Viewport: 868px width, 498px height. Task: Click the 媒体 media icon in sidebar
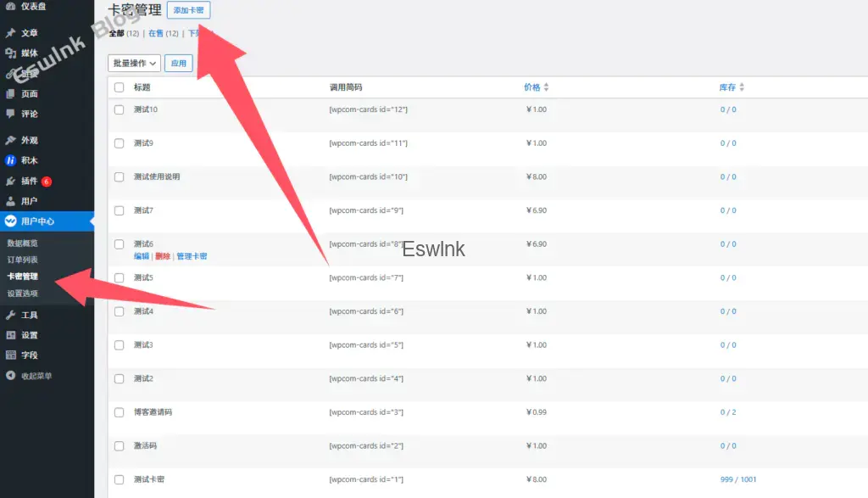(10, 53)
